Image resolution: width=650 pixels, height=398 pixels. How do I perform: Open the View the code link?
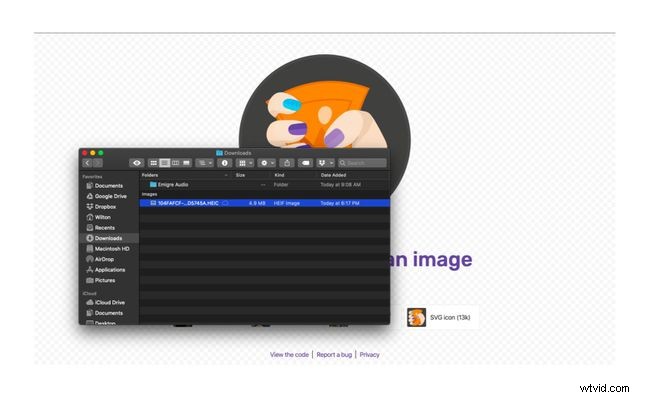tap(289, 354)
